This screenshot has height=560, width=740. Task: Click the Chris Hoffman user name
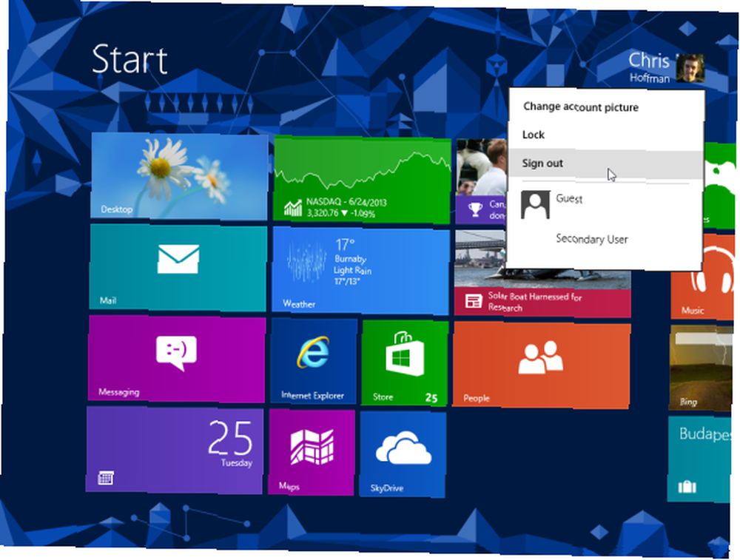(649, 68)
